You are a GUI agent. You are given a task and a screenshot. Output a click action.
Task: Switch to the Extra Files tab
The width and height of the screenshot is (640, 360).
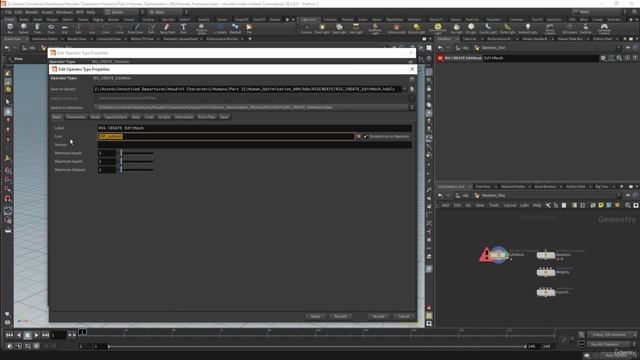[207, 117]
